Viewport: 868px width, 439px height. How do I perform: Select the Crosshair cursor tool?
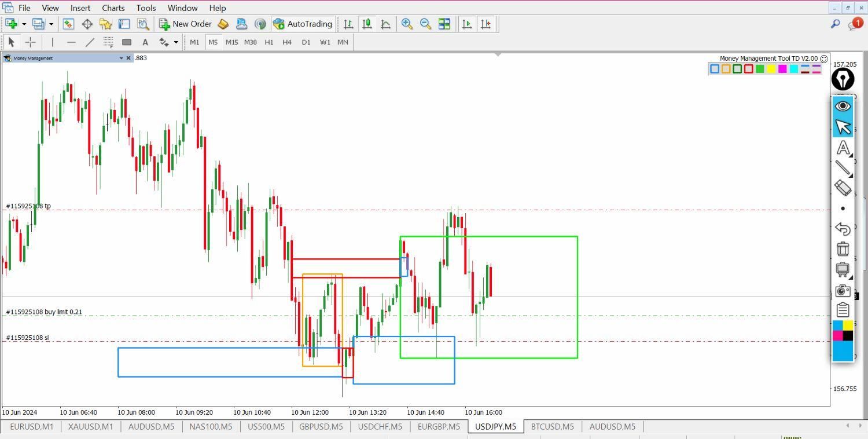tap(30, 42)
